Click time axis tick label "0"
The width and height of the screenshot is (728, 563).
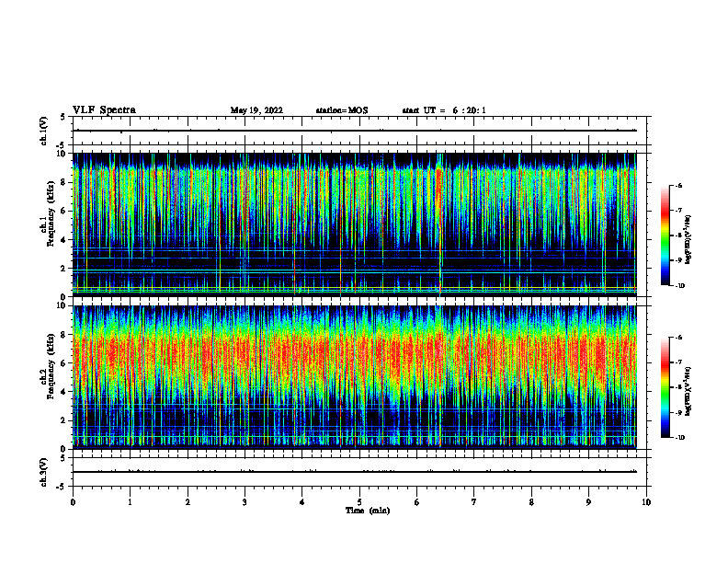point(73,502)
